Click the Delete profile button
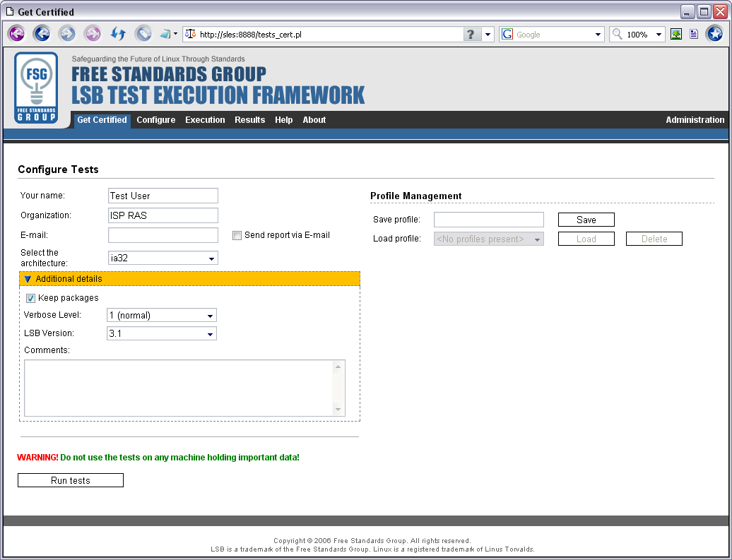This screenshot has width=732, height=560. tap(654, 239)
